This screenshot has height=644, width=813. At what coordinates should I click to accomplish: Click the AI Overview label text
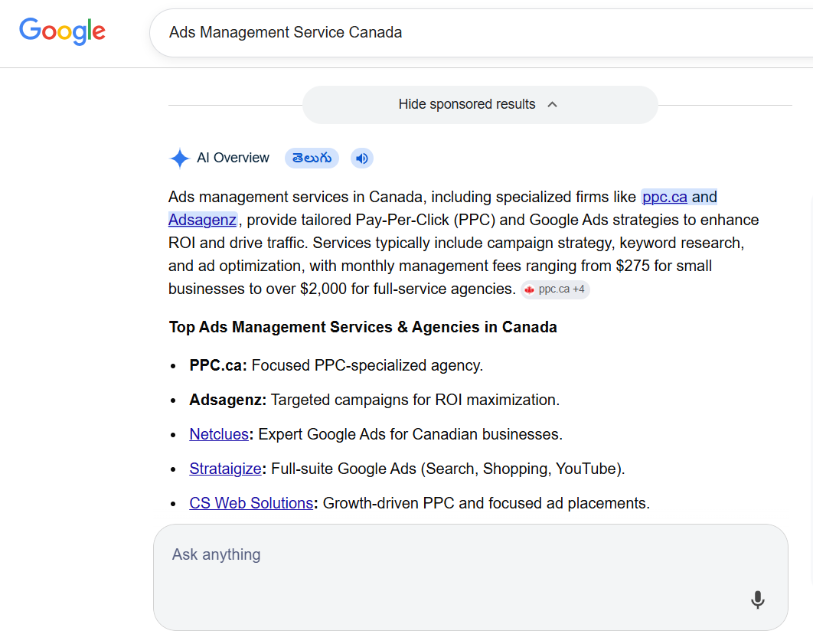(x=233, y=159)
